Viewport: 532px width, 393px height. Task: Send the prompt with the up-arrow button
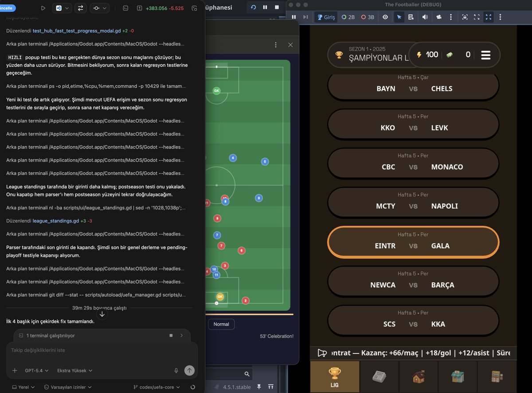(x=189, y=370)
